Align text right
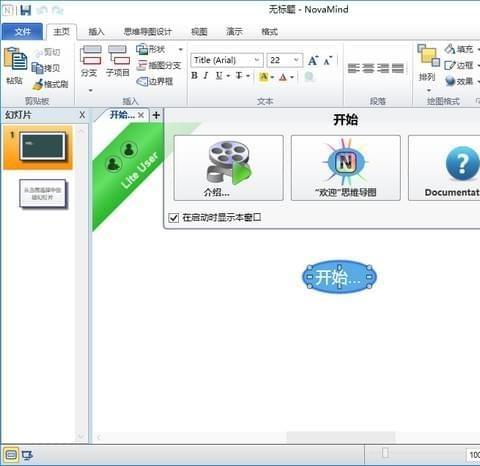The image size is (480, 466). click(383, 68)
